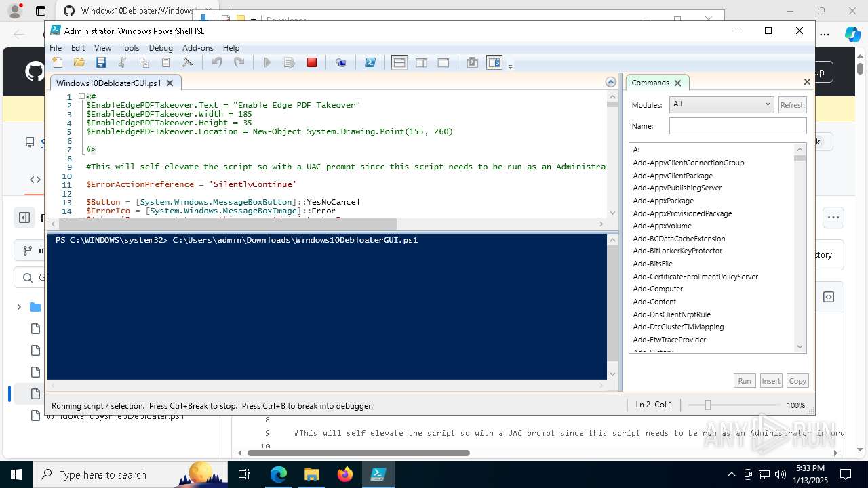Open the Modules dropdown
The height and width of the screenshot is (488, 868).
(x=722, y=104)
